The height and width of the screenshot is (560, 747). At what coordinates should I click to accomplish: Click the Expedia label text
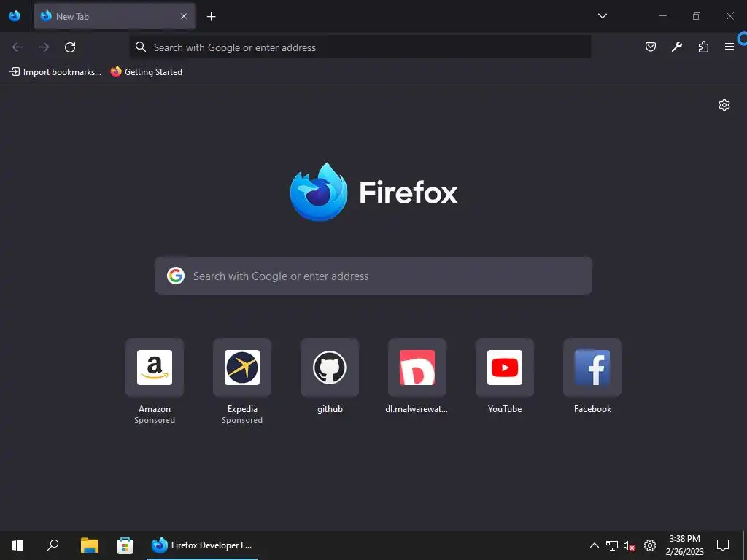coord(242,409)
